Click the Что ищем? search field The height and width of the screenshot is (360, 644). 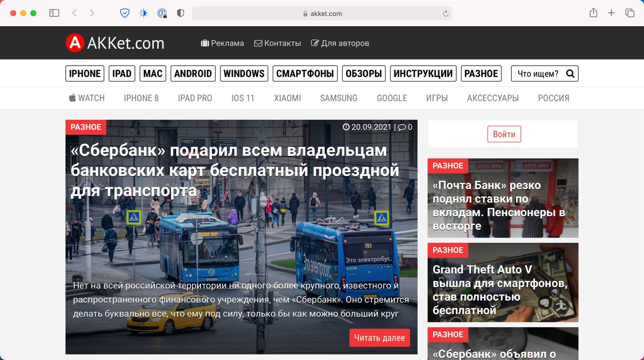point(538,74)
